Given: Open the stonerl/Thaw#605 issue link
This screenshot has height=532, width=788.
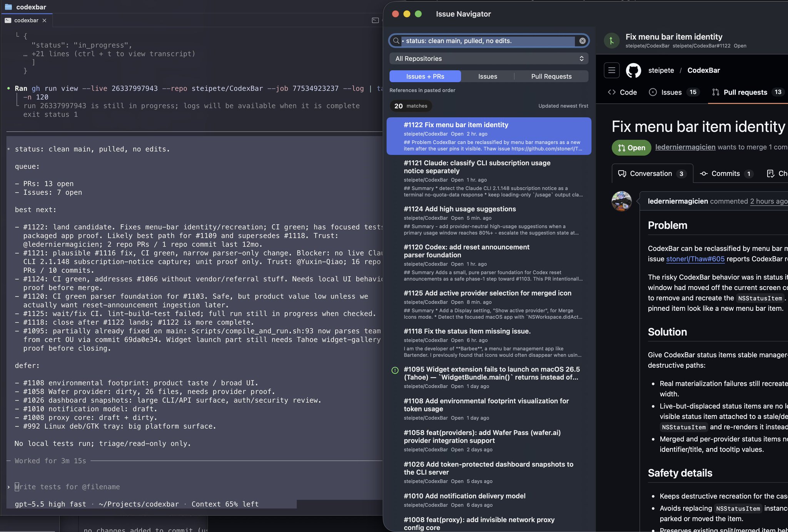Looking at the screenshot, I should pos(695,259).
